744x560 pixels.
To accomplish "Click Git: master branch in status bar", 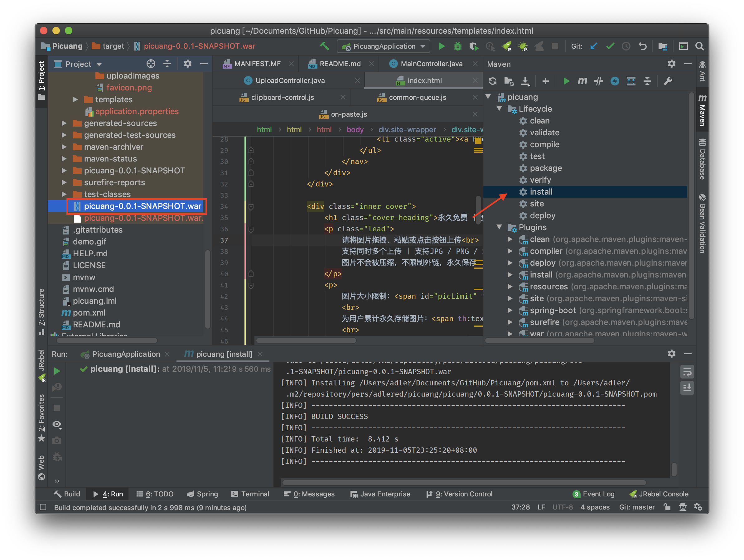I will (x=637, y=507).
